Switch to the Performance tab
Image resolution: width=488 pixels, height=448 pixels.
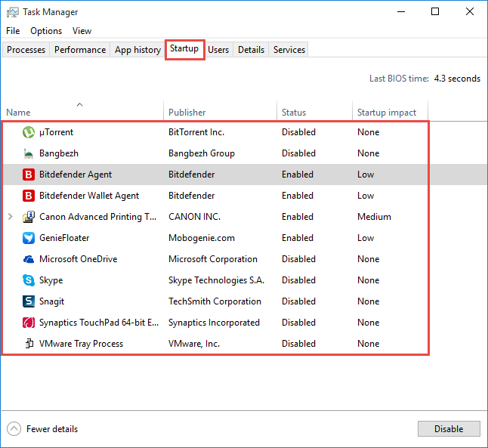coord(80,50)
